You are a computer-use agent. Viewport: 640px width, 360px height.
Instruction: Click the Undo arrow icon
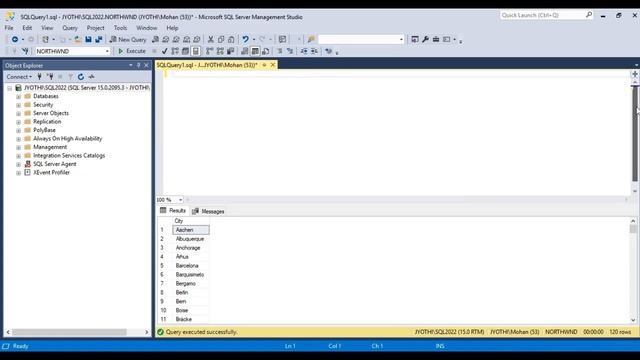(x=245, y=40)
